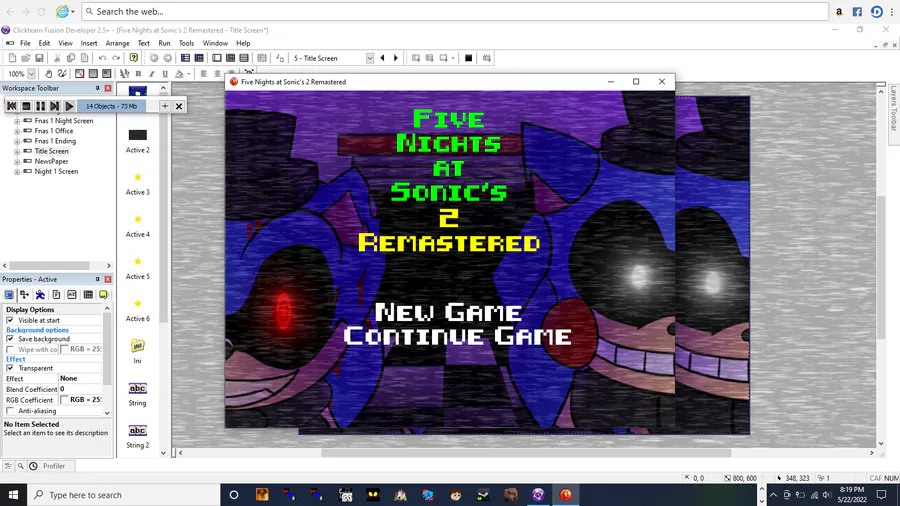The image size is (900, 506).
Task: Expand Fnas 1 Night Screen tree node
Action: (17, 121)
